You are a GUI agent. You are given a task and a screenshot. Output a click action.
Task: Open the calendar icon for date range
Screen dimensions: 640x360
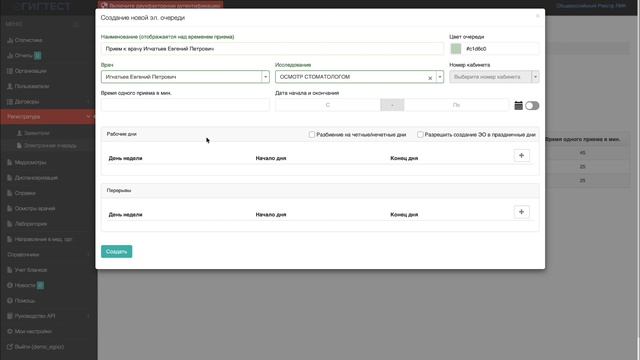[518, 106]
